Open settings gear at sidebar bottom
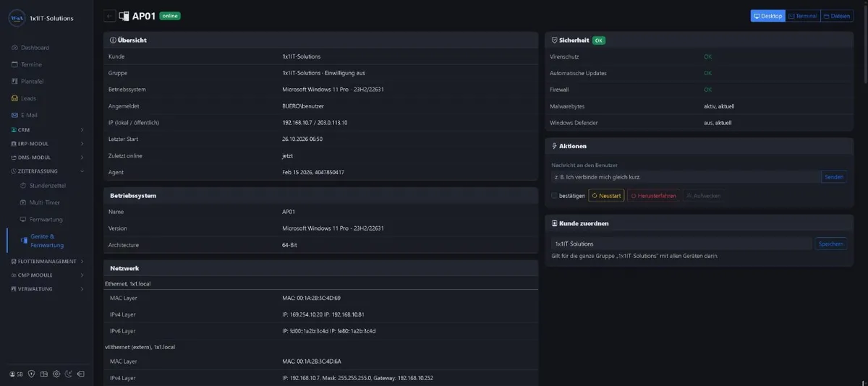This screenshot has height=386, width=868. [56, 374]
